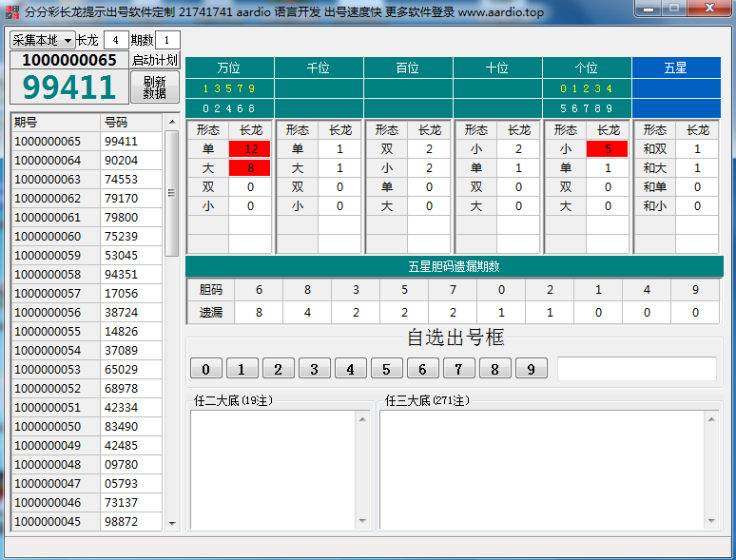Select history row 1000000064
This screenshot has width=736, height=560.
click(x=87, y=161)
